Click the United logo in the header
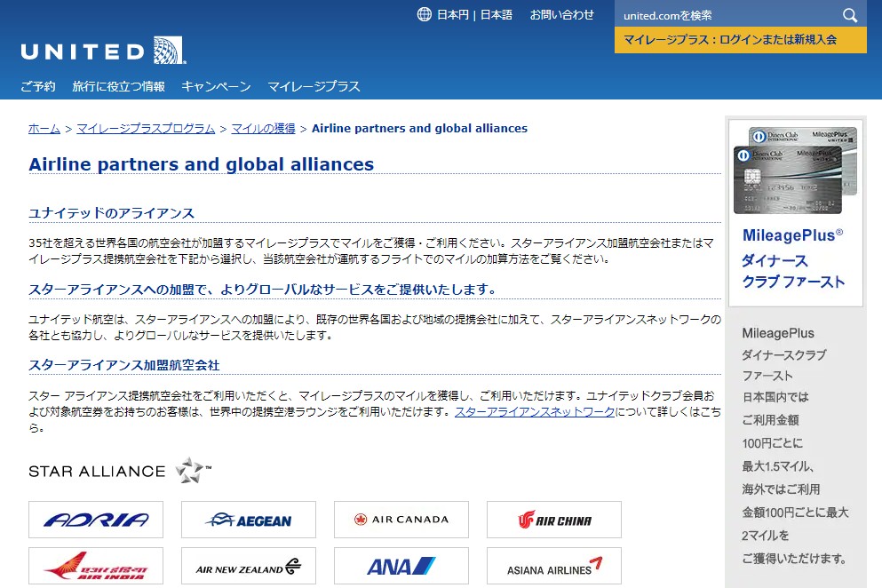882x588 pixels. [104, 51]
